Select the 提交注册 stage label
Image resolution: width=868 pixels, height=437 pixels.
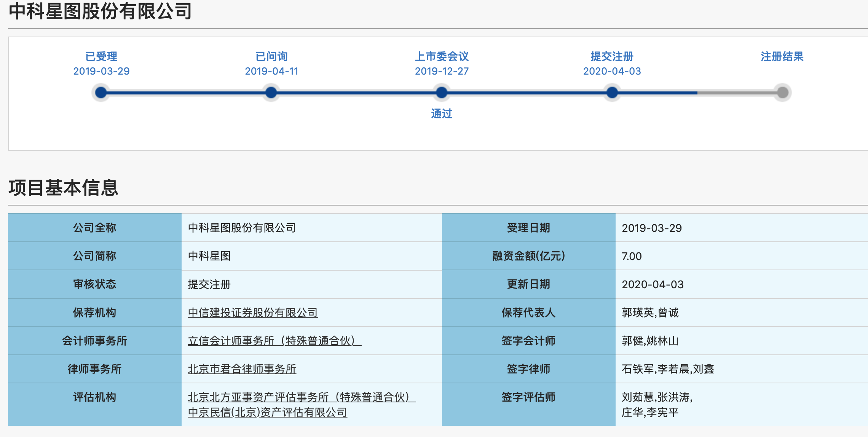612,56
